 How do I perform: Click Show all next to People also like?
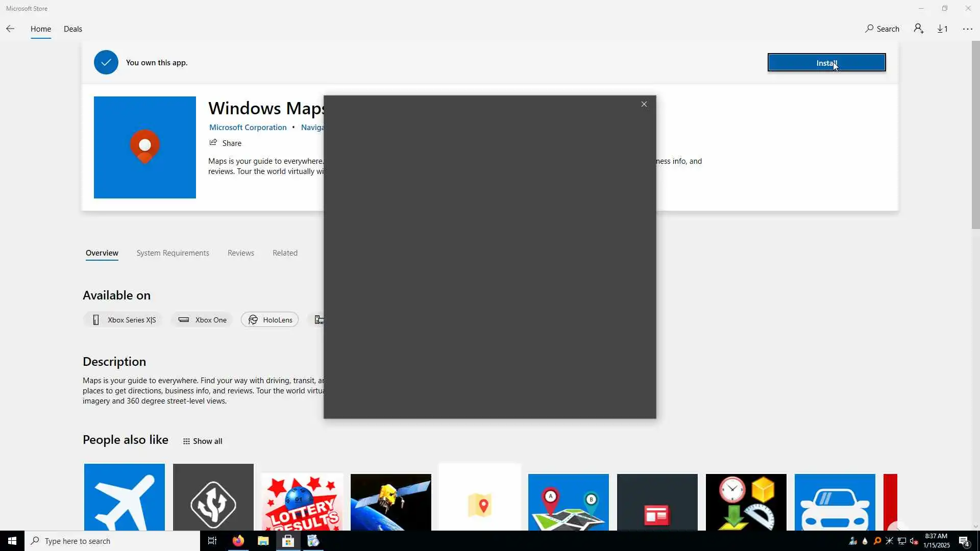coord(203,441)
